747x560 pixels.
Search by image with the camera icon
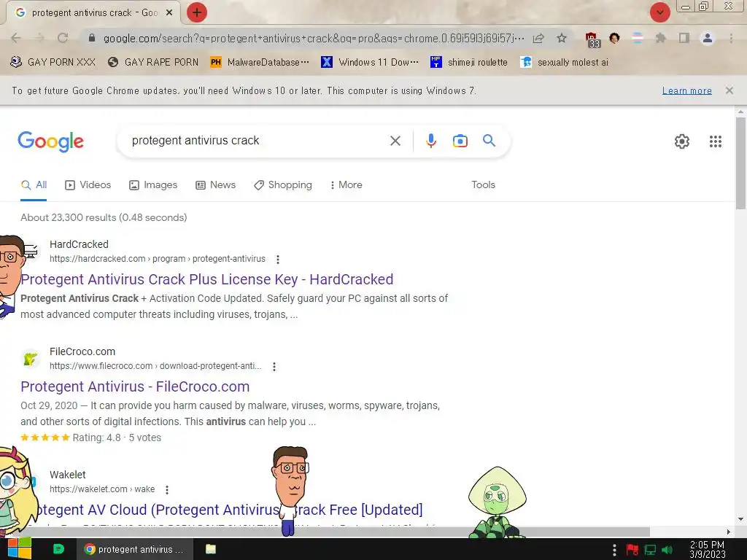tap(460, 141)
